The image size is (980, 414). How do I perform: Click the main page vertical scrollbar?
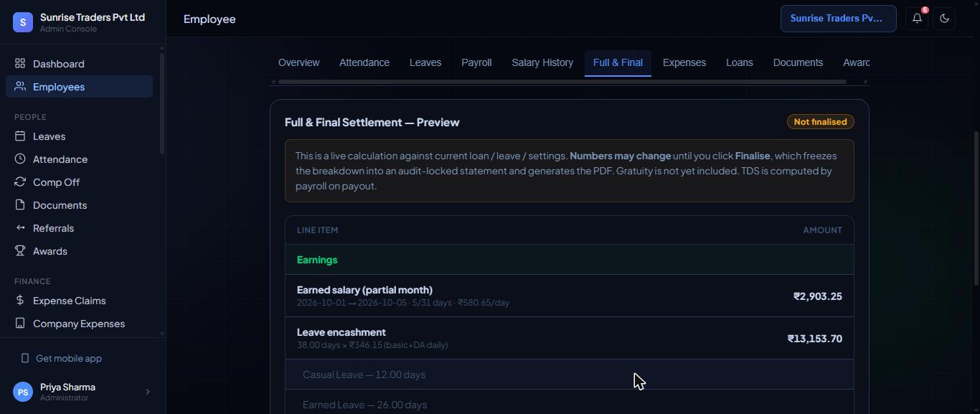(976, 208)
